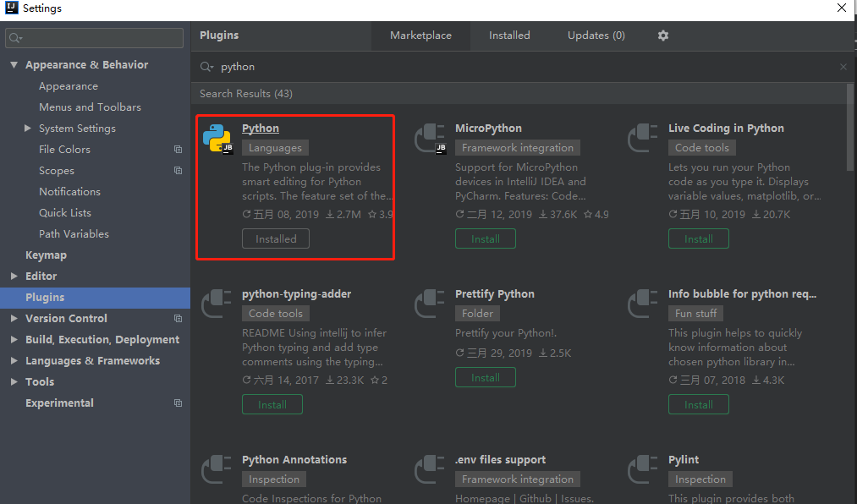Open the Updates (0) tab
Viewport: 857px width, 504px height.
pyautogui.click(x=596, y=36)
